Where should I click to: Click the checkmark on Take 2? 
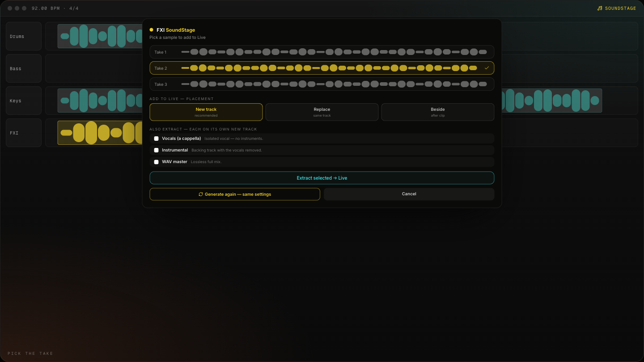487,68
